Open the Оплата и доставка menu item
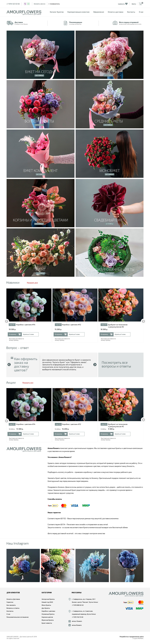The width and height of the screenshot is (150, 644). pyautogui.click(x=115, y=12)
